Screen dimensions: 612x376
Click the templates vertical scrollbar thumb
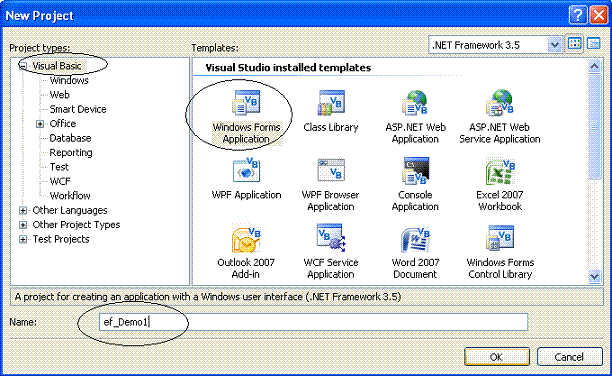[x=594, y=127]
